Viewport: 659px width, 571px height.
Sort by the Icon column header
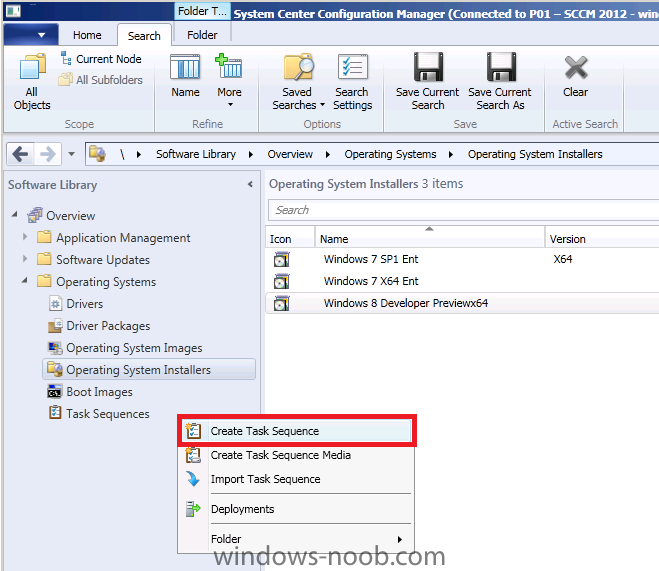[x=290, y=239]
